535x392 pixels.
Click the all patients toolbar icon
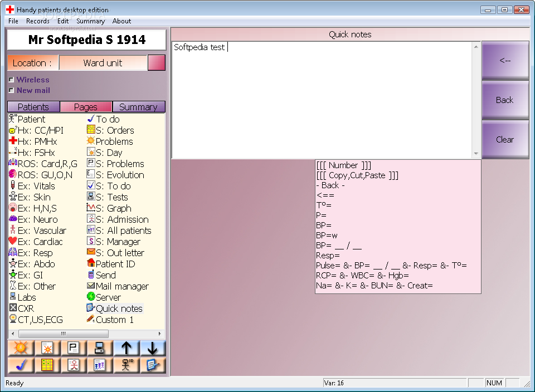(x=100, y=365)
